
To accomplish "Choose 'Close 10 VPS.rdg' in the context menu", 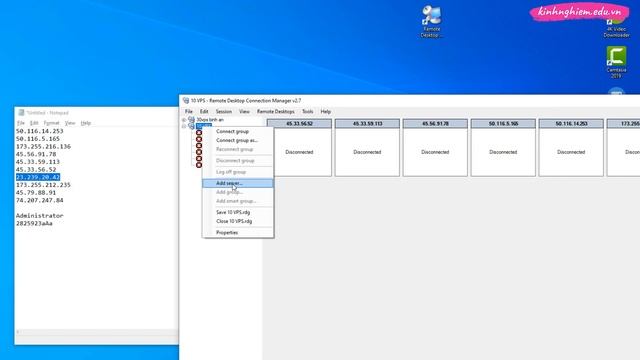I will [x=238, y=221].
